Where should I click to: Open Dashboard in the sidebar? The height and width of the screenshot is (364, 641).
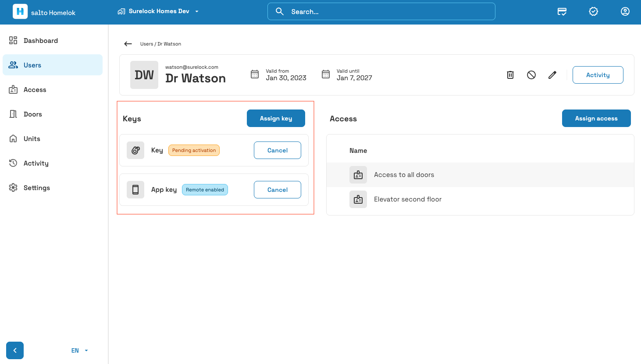[x=53, y=40]
